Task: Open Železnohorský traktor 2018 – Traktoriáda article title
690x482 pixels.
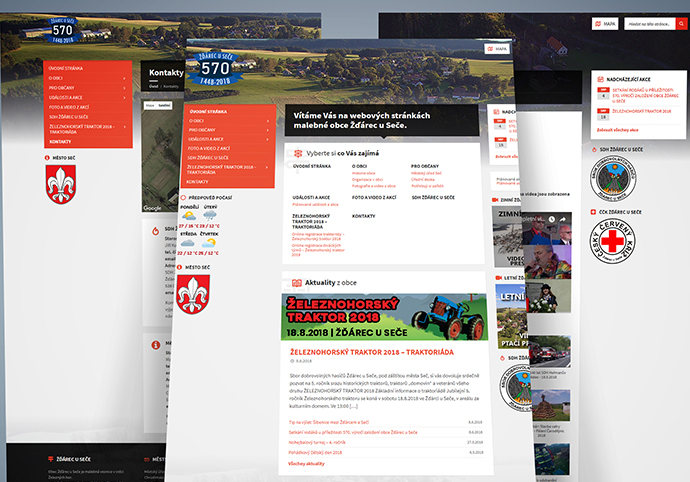Action: point(372,352)
